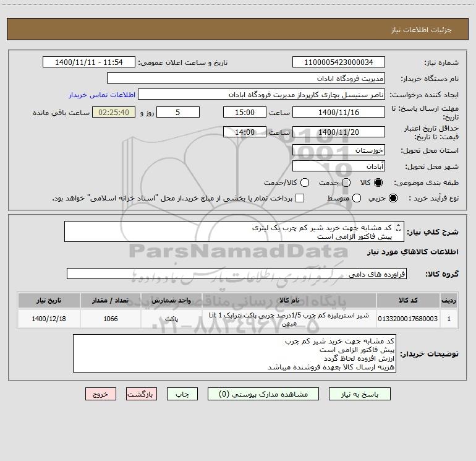The image size is (476, 461).
Task: Click the کد کالا column header
Action: 408,300
